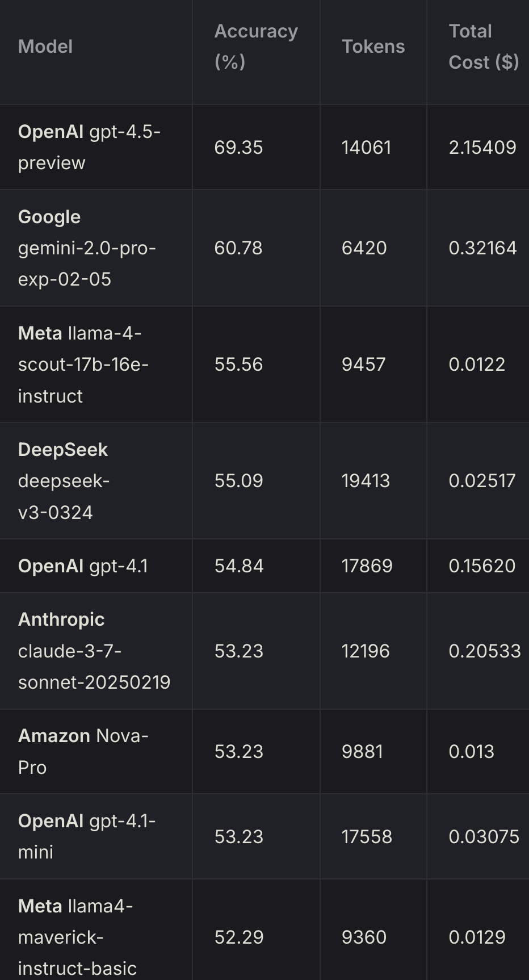Viewport: 529px width, 980px height.
Task: Click the OpenAI gpt-4.1-mini model cell
Action: pyautogui.click(x=86, y=836)
